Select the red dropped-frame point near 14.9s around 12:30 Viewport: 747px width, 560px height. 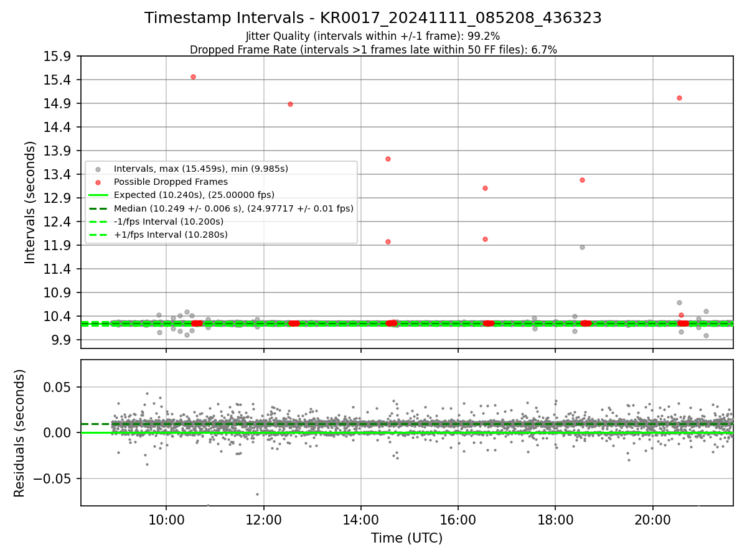pyautogui.click(x=290, y=104)
